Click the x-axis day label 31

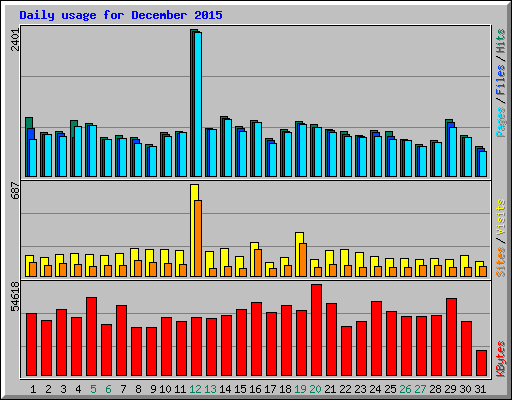pyautogui.click(x=480, y=389)
